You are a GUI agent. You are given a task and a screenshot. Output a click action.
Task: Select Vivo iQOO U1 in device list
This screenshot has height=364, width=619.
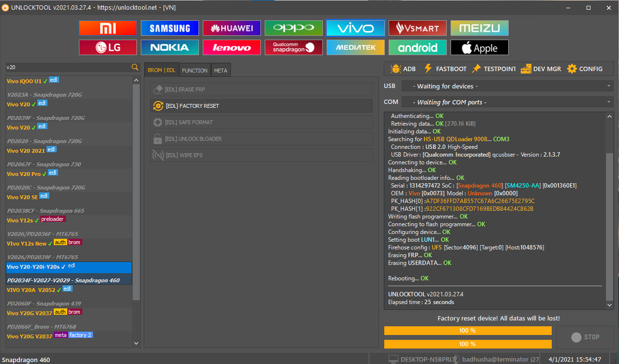[69, 81]
